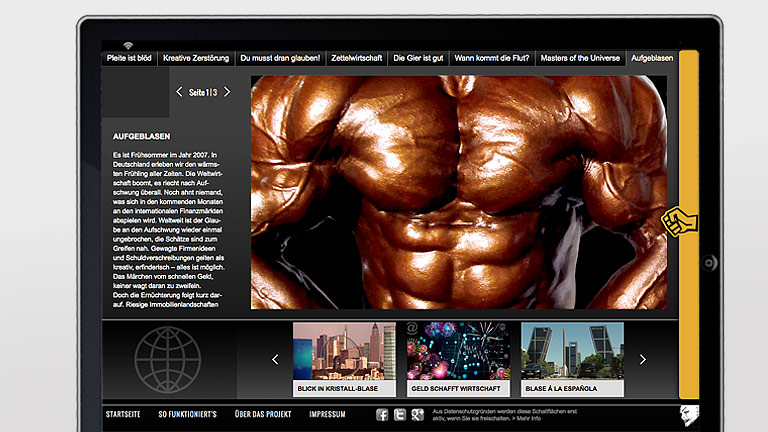Open the 'Pleite ist blöd' tab
This screenshot has height=432, width=768.
(x=129, y=58)
